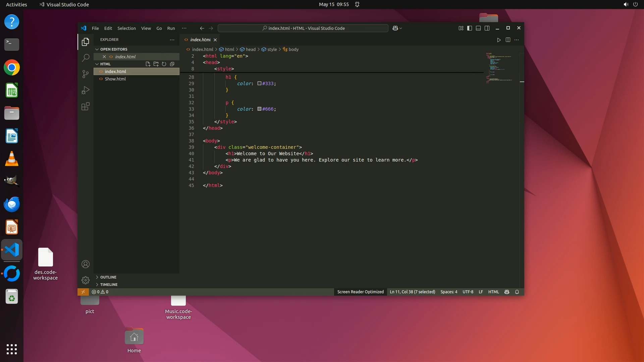
Task: Open the Search view in activity bar
Action: (86, 58)
